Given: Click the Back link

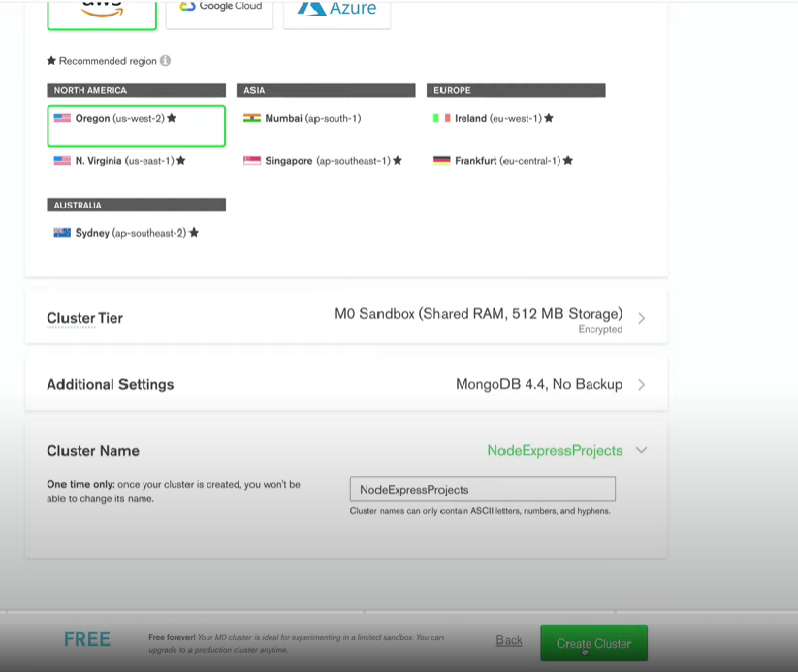Looking at the screenshot, I should [509, 640].
